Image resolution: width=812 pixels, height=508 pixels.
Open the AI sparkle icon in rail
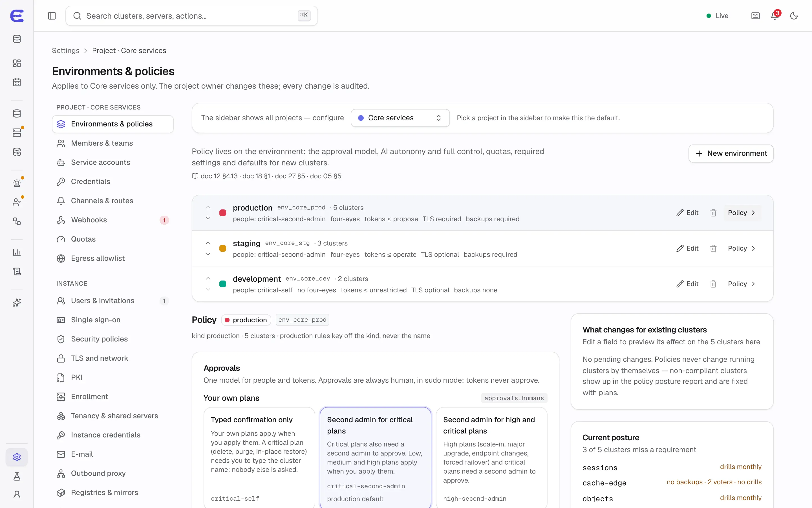[x=17, y=303]
